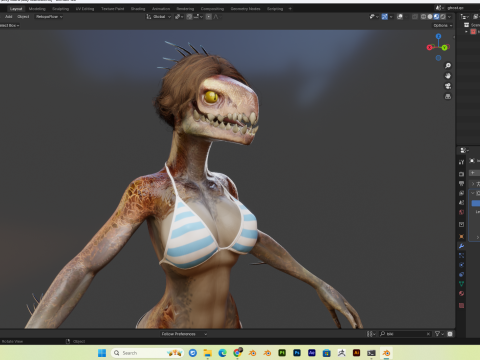Click the Windows Start button
The height and width of the screenshot is (360, 480).
click(x=102, y=353)
